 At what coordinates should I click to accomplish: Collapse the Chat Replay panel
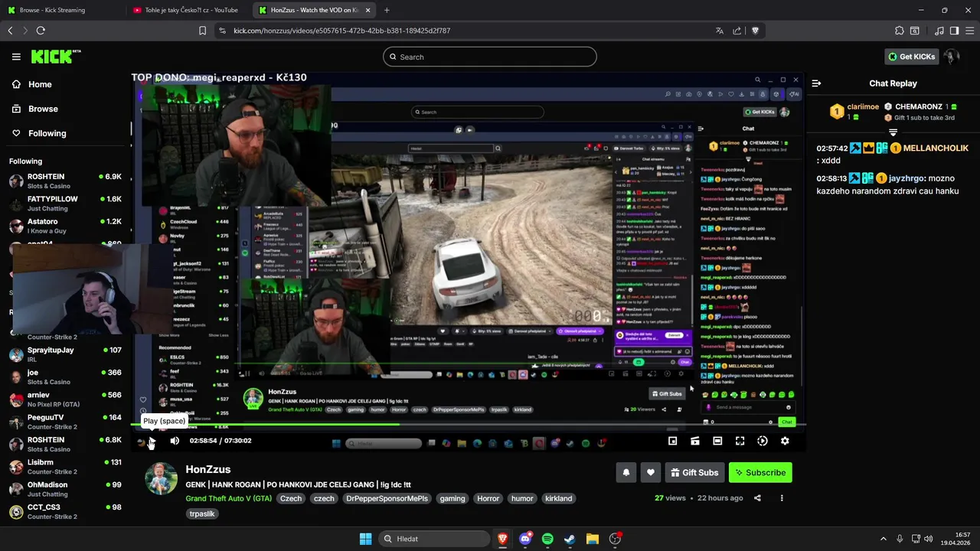[816, 83]
